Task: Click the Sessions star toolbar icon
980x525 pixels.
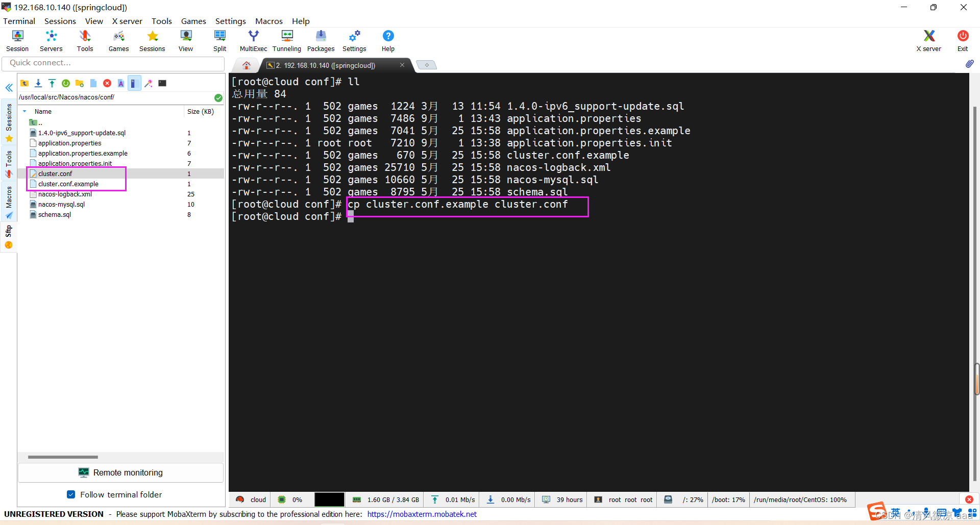Action: tap(152, 41)
